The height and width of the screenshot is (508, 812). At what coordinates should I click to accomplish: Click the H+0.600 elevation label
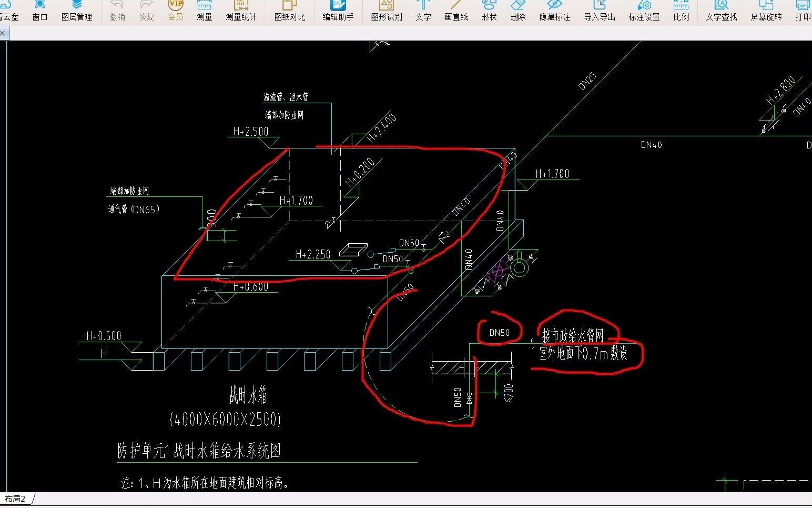click(251, 286)
